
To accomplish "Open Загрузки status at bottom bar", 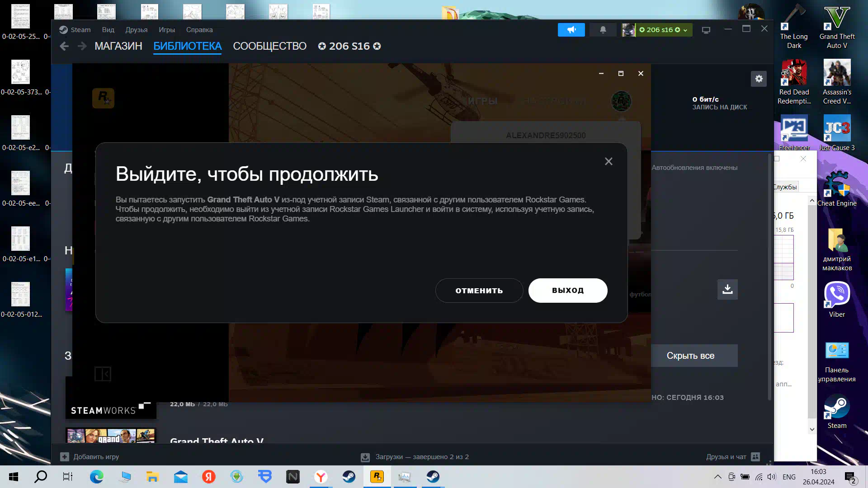I will 415,457.
